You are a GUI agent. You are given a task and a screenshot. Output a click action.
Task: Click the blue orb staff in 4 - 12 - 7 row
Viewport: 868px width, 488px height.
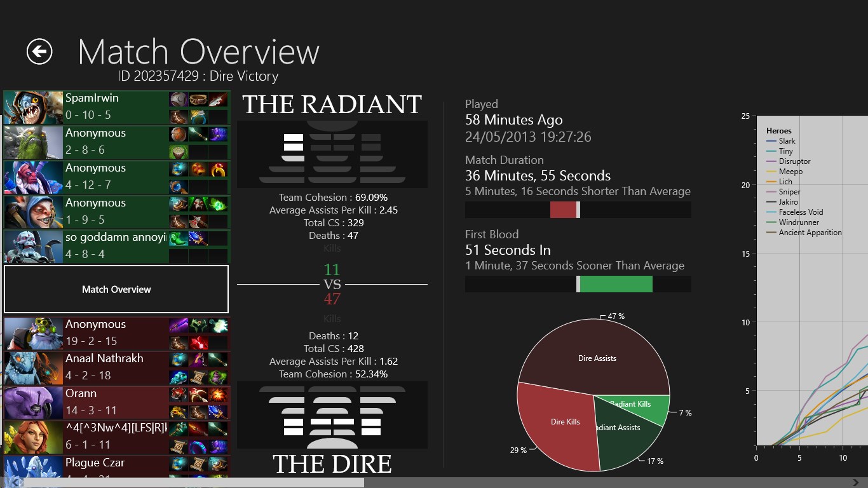click(179, 186)
